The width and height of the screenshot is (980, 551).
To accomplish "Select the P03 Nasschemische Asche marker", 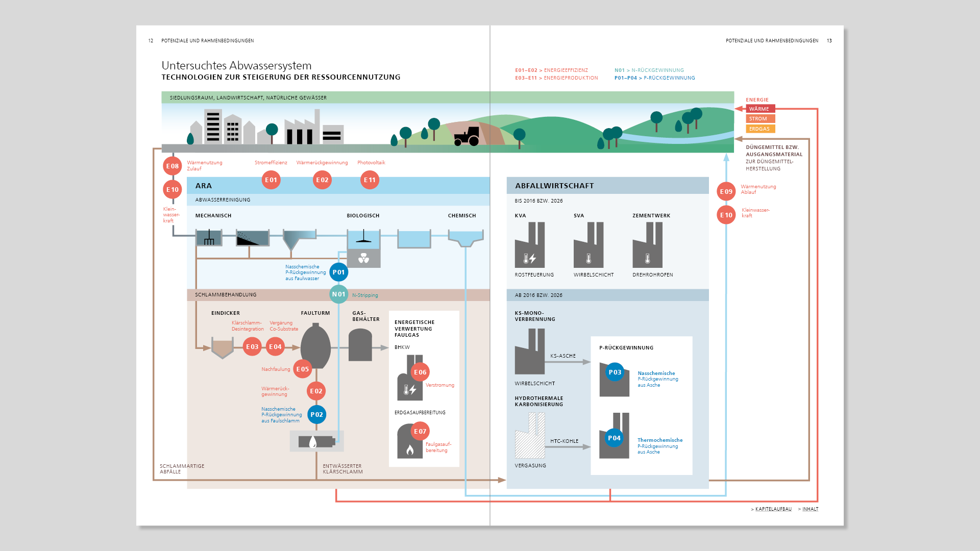I will click(615, 372).
